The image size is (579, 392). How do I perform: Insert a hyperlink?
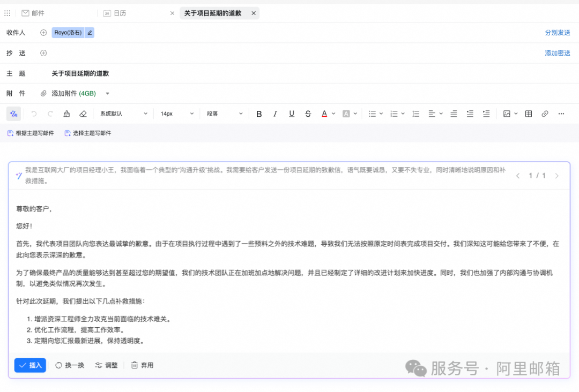(545, 114)
